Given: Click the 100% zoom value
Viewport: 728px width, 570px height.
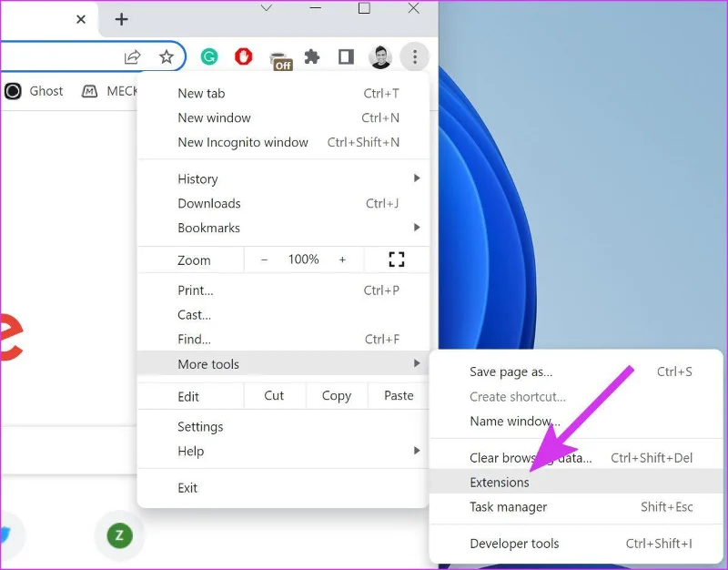Looking at the screenshot, I should click(303, 260).
